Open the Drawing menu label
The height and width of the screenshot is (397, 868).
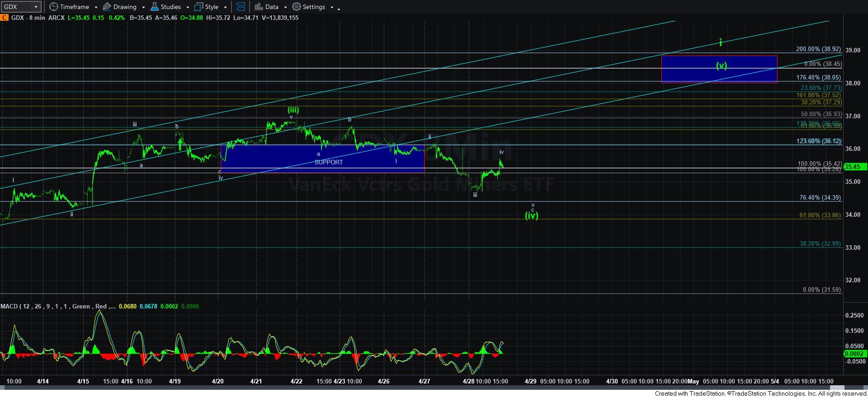pos(125,7)
